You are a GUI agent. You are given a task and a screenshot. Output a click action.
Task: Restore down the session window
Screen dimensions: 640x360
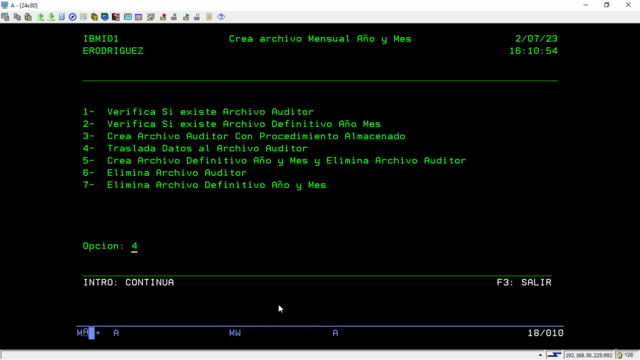607,5
